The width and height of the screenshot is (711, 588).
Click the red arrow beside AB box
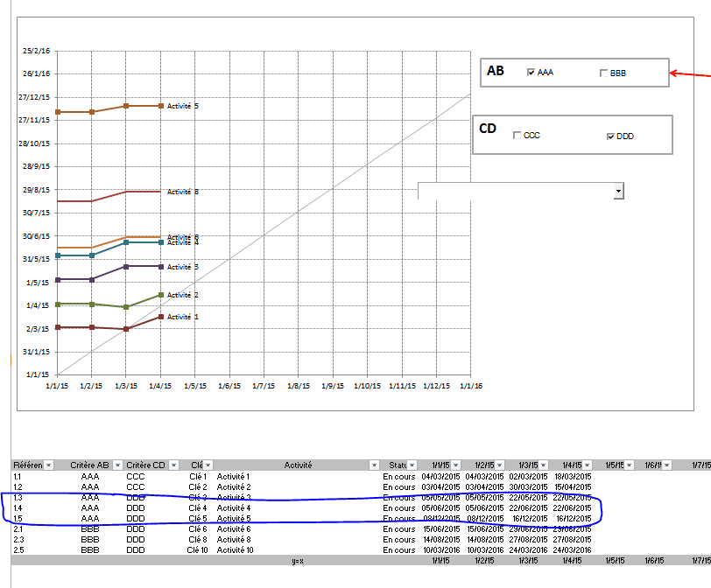point(690,75)
